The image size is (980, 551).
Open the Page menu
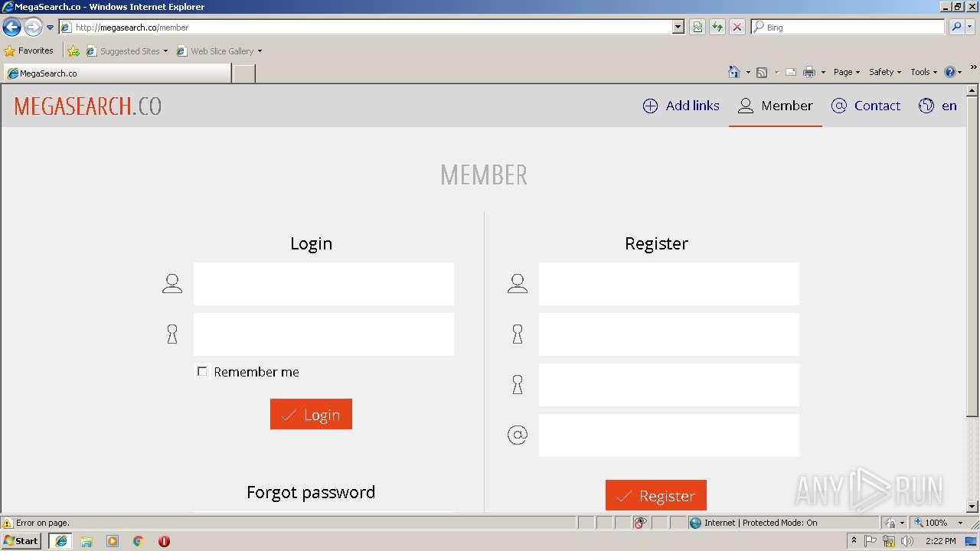(x=847, y=72)
